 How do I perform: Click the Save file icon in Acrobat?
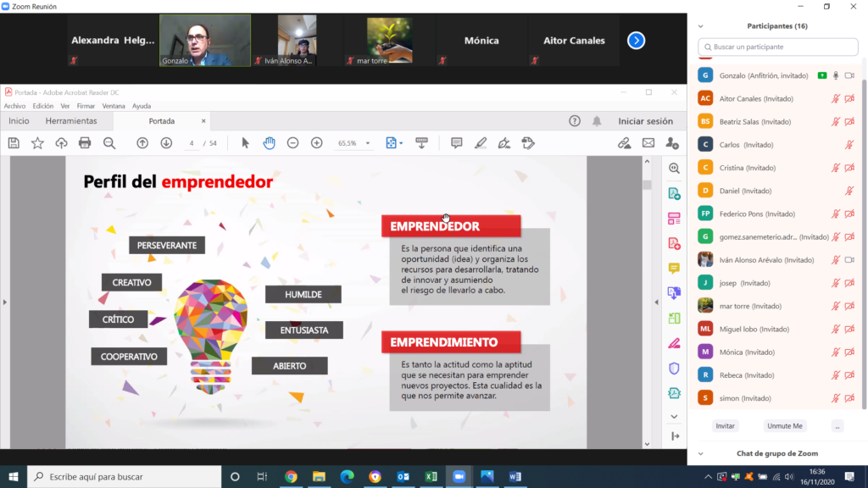tap(14, 143)
